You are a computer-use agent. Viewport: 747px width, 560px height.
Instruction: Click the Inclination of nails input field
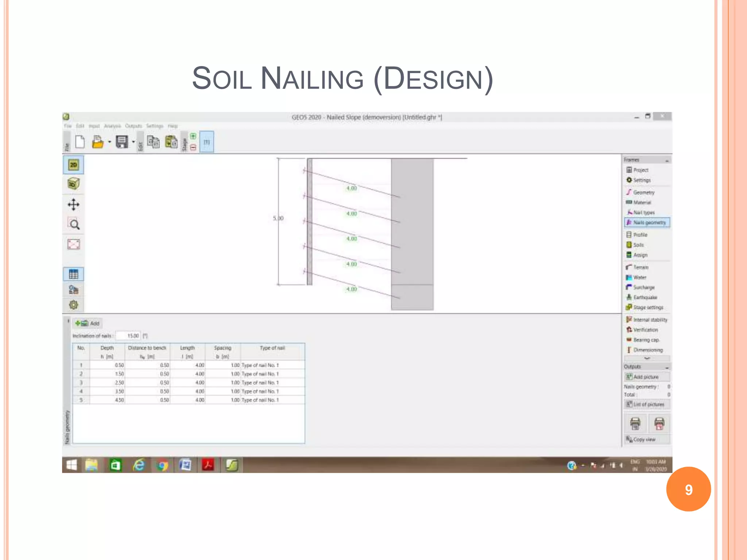coord(128,336)
